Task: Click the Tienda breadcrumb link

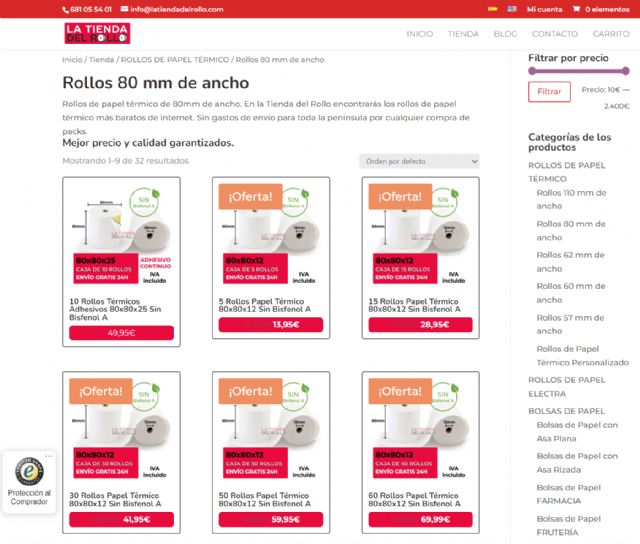Action: [101, 60]
